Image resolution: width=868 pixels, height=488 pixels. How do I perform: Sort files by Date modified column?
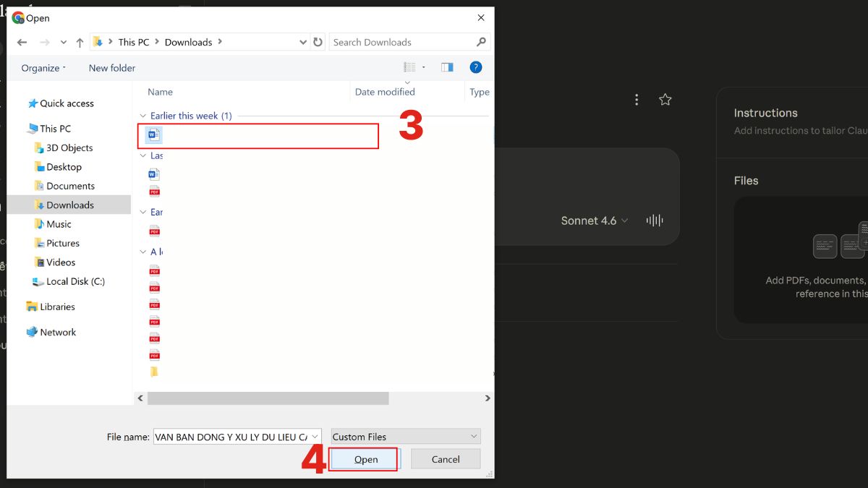(385, 92)
